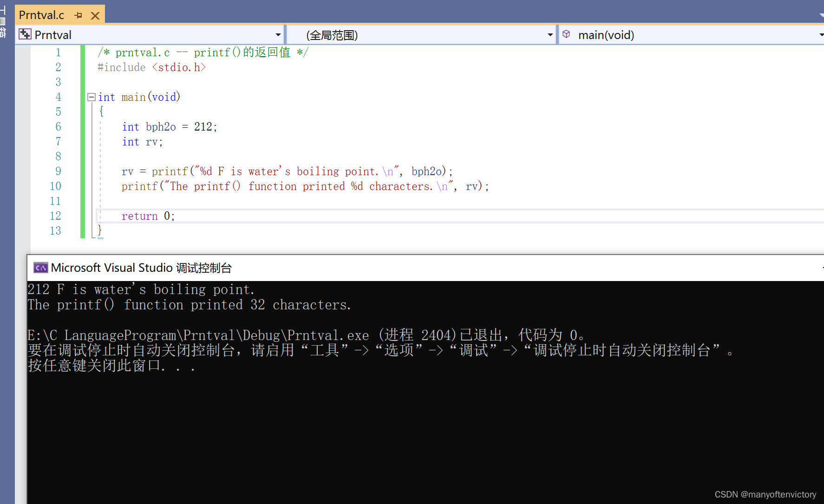
Task: Toggle the pin on the Prntval.c tab
Action: coord(78,15)
